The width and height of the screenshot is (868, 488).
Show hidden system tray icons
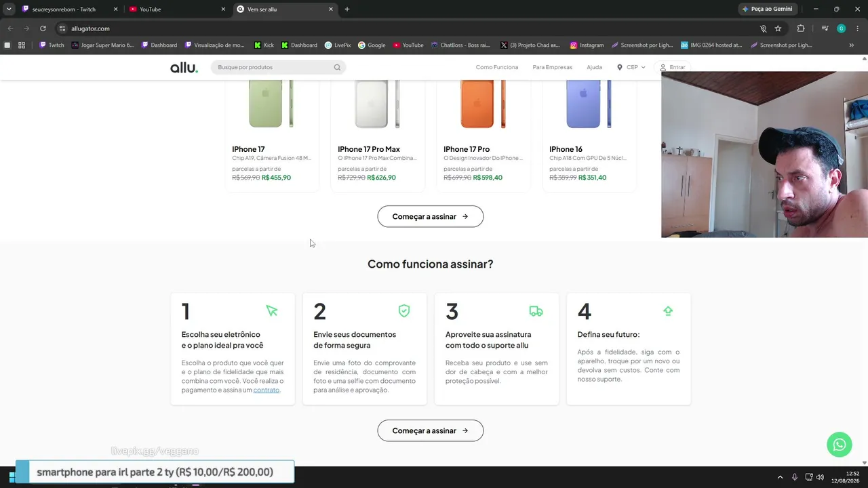(x=780, y=476)
